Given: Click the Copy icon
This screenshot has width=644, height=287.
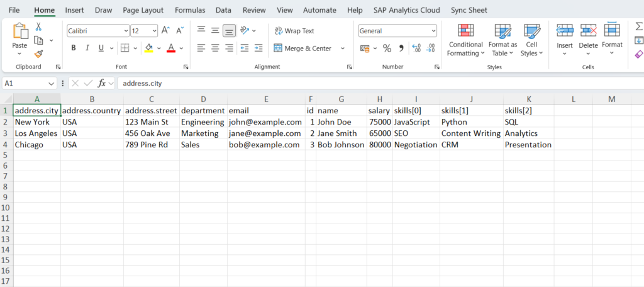Looking at the screenshot, I should (38, 40).
